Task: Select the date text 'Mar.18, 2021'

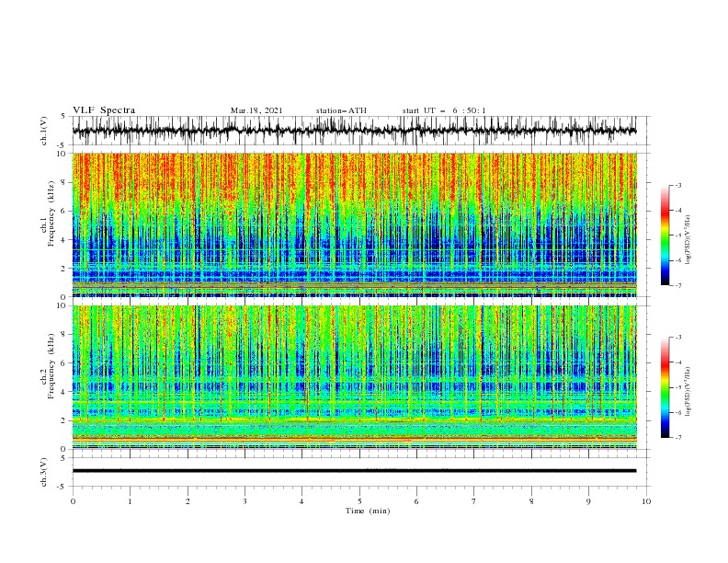Action: 256,110
